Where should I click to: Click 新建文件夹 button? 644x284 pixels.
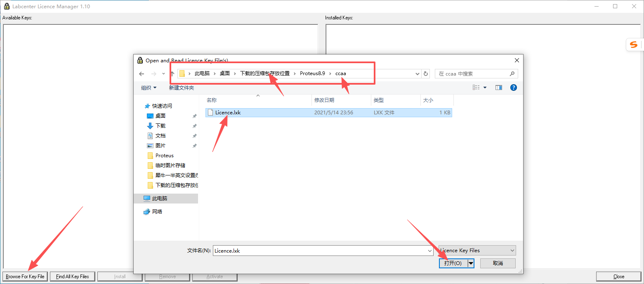[181, 88]
